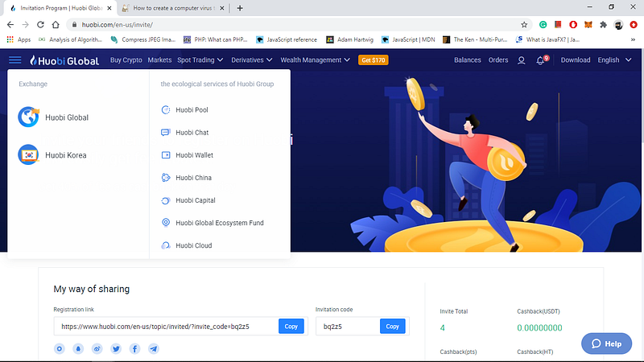Click the Huobi Chat icon
This screenshot has height=362, width=644.
(x=166, y=132)
